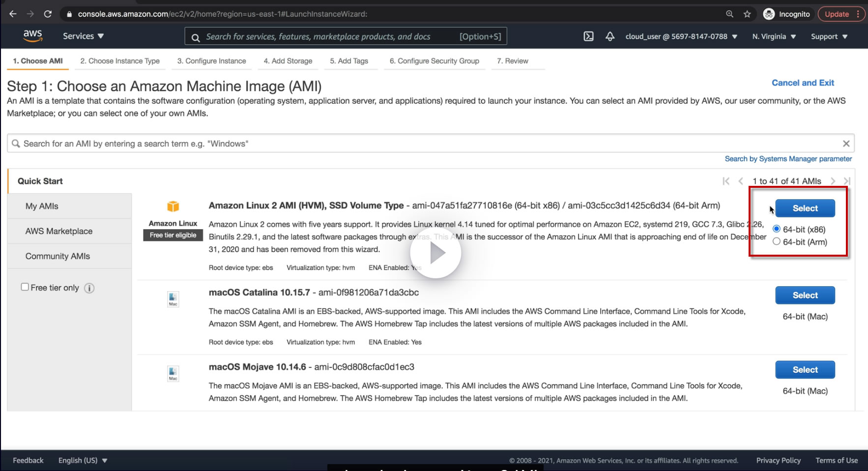Go to 5. Add Tags tab
The width and height of the screenshot is (868, 471).
click(349, 61)
